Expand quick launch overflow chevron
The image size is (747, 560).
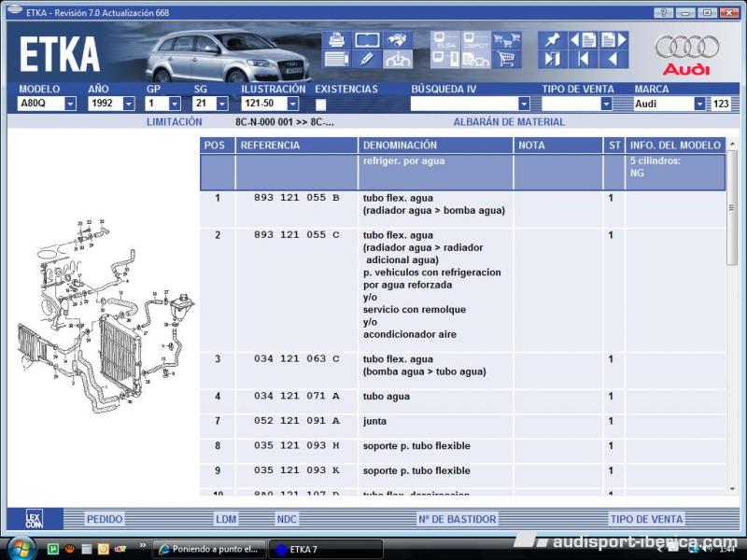tap(142, 546)
